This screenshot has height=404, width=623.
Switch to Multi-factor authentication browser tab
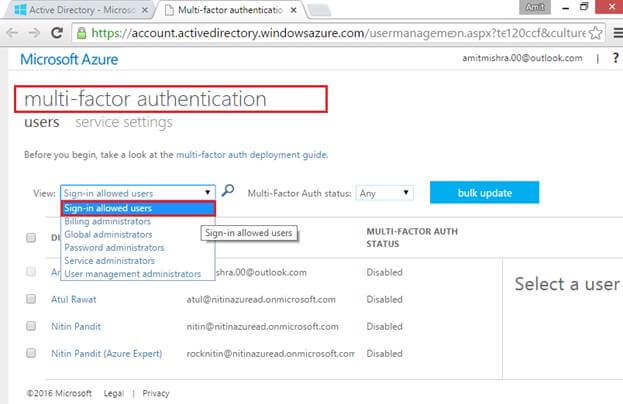[x=230, y=10]
